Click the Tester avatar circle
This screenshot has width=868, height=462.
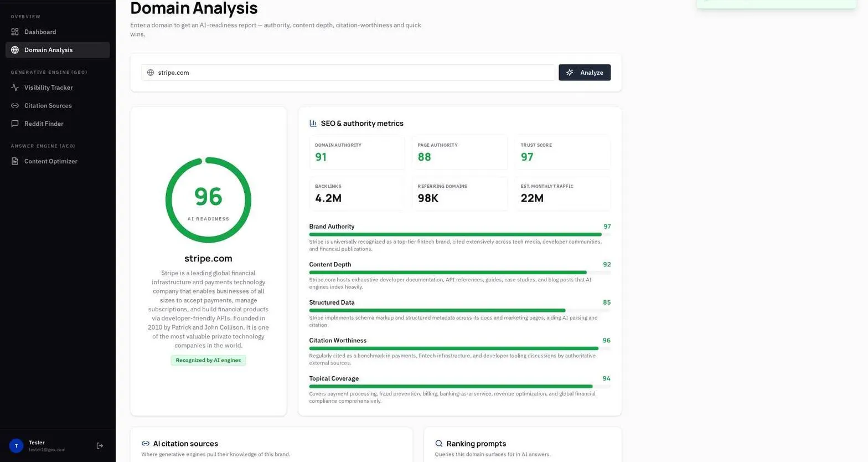point(16,445)
